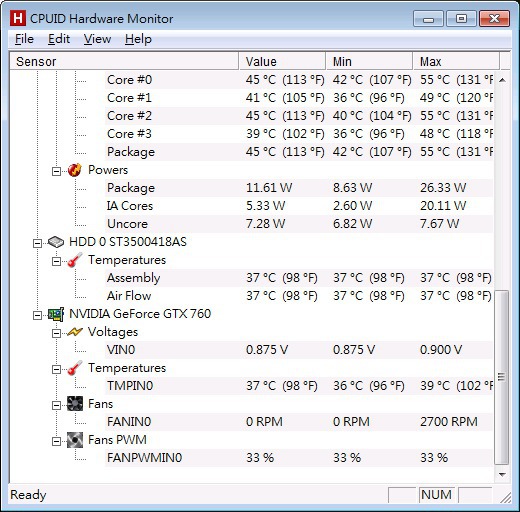This screenshot has height=512, width=520.
Task: Collapse the Powers tree node
Action: (56, 171)
